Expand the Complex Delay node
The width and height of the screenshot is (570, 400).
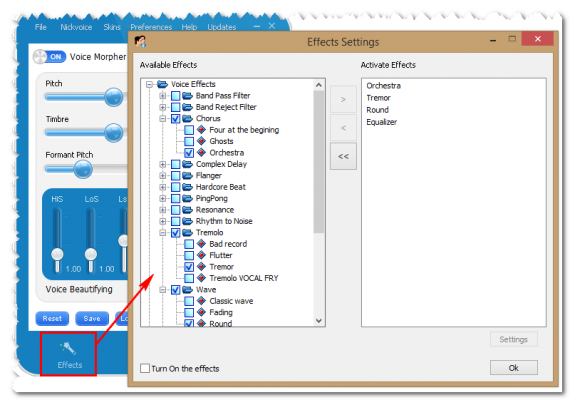click(163, 164)
